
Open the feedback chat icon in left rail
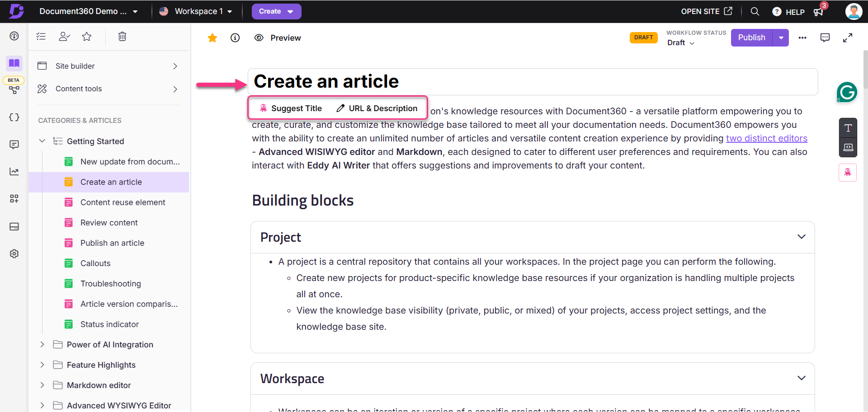(x=14, y=145)
